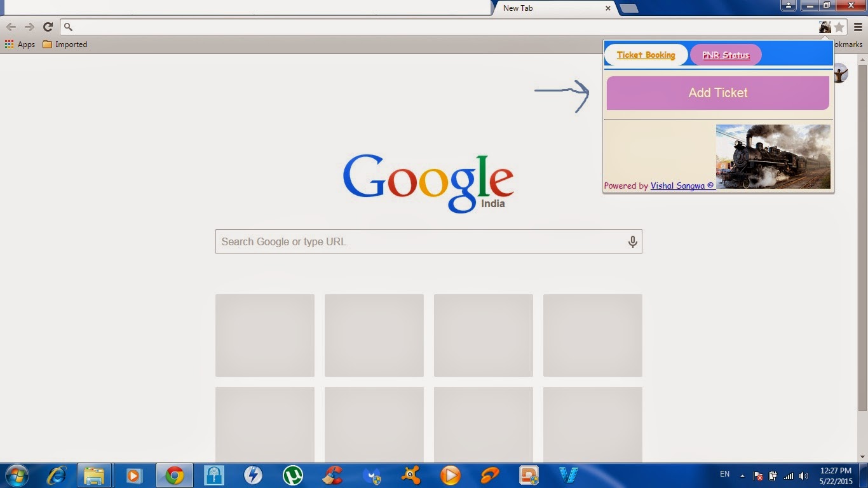Image resolution: width=868 pixels, height=488 pixels.
Task: Click the volume speaker icon
Action: tap(804, 476)
